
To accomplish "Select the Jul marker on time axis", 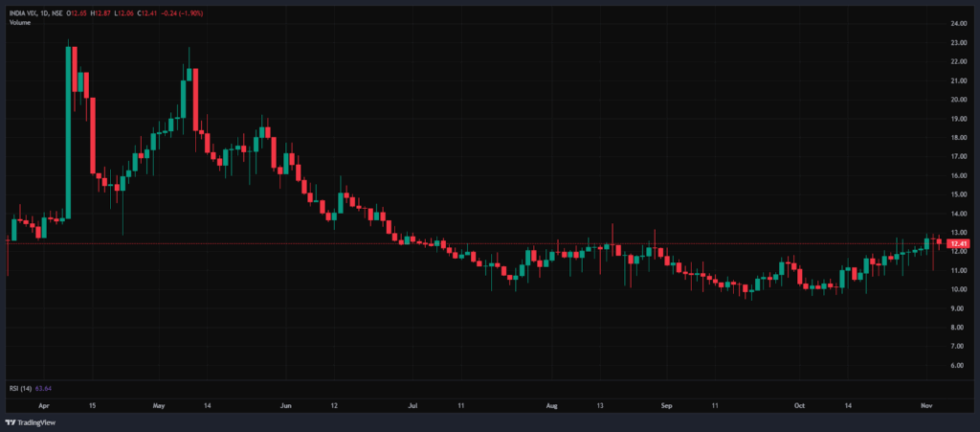I will tap(412, 406).
